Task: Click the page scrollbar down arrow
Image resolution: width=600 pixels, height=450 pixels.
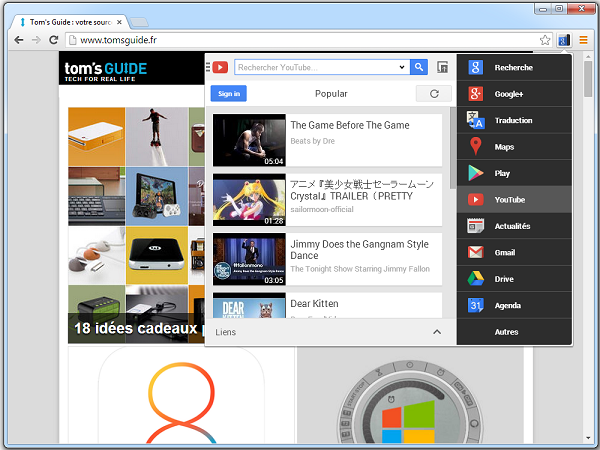Action: click(x=588, y=439)
